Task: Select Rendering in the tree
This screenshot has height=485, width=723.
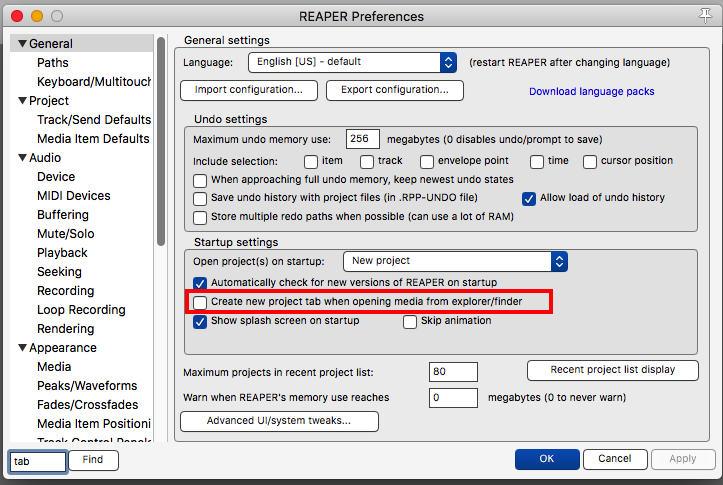Action: pyautogui.click(x=65, y=329)
